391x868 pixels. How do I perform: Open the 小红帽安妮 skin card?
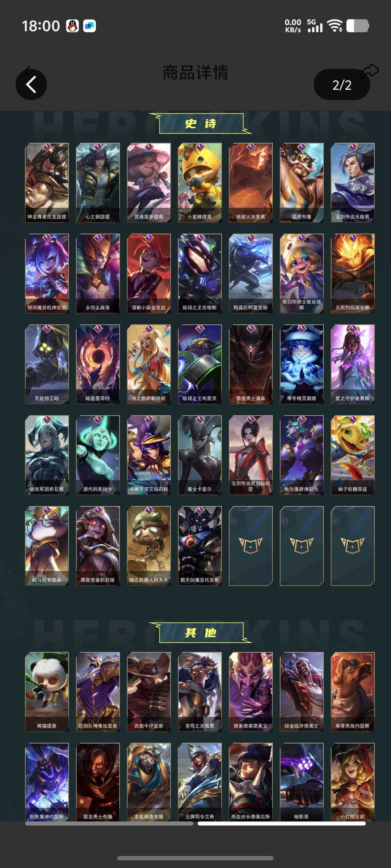(353, 782)
